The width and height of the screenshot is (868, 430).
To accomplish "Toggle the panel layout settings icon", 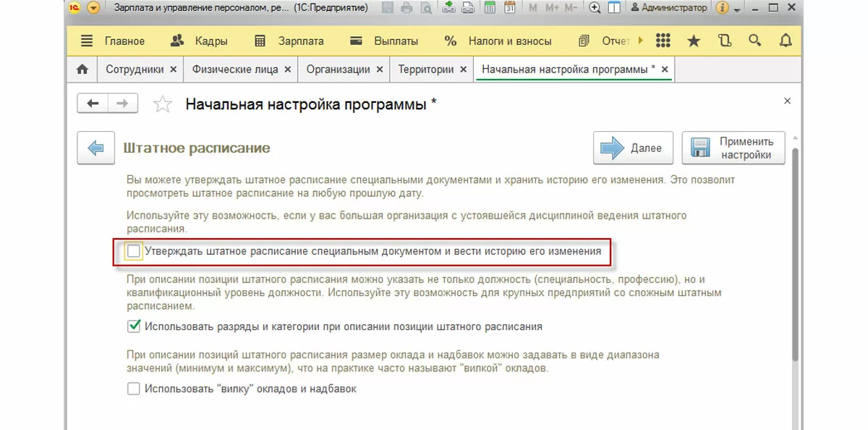I will (614, 8).
